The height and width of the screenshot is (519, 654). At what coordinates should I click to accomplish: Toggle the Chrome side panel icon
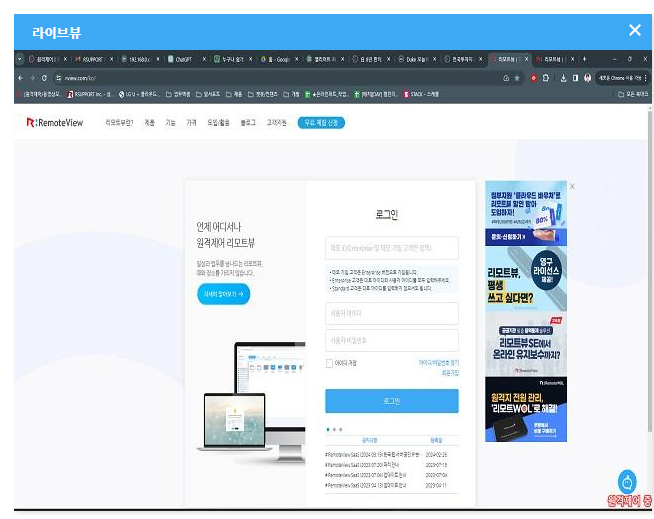[x=575, y=78]
